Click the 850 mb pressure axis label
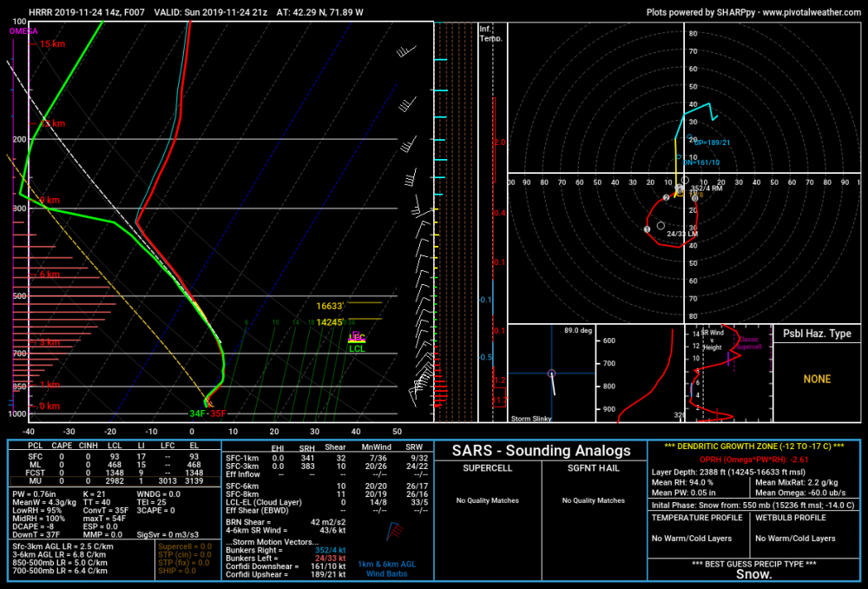868x589 pixels. pyautogui.click(x=19, y=387)
